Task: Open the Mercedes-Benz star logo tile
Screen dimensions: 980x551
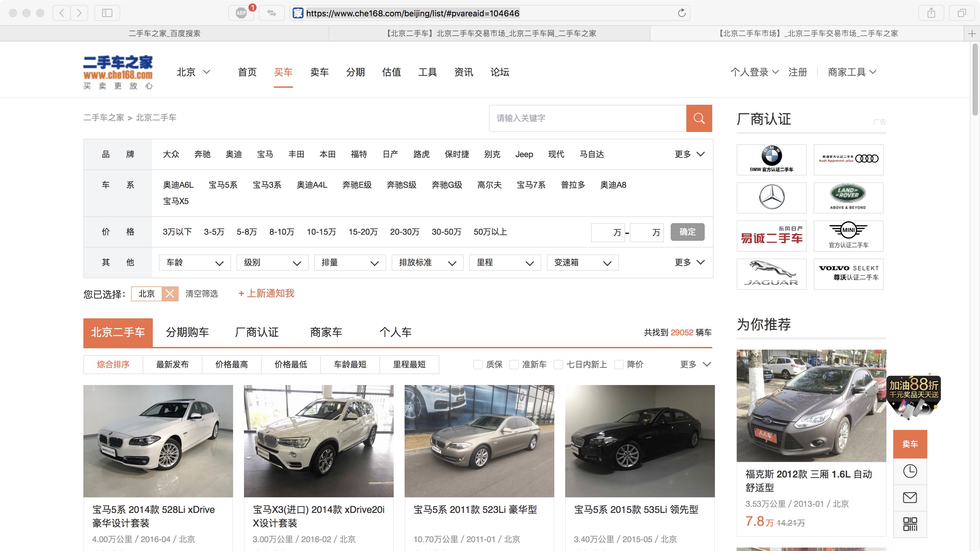Action: click(x=771, y=197)
